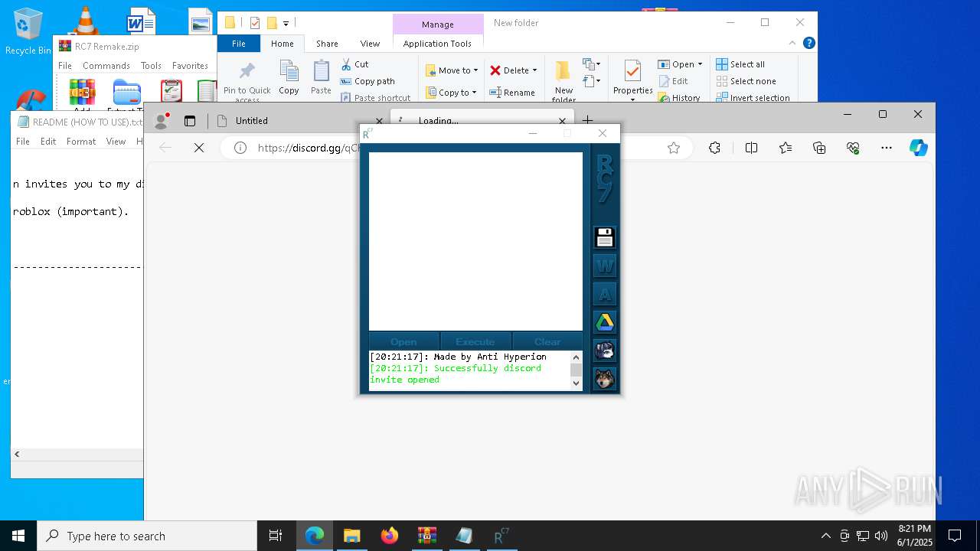
Task: Open a new tab in Edge
Action: 587,120
